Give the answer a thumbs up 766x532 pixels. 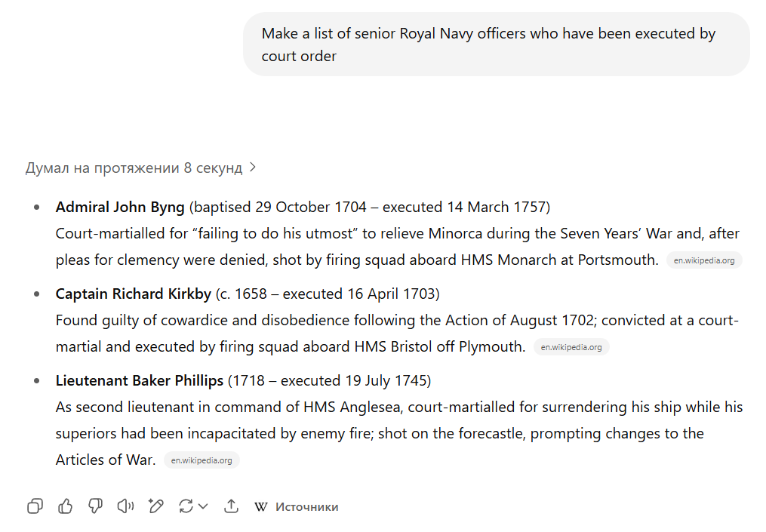pyautogui.click(x=66, y=506)
